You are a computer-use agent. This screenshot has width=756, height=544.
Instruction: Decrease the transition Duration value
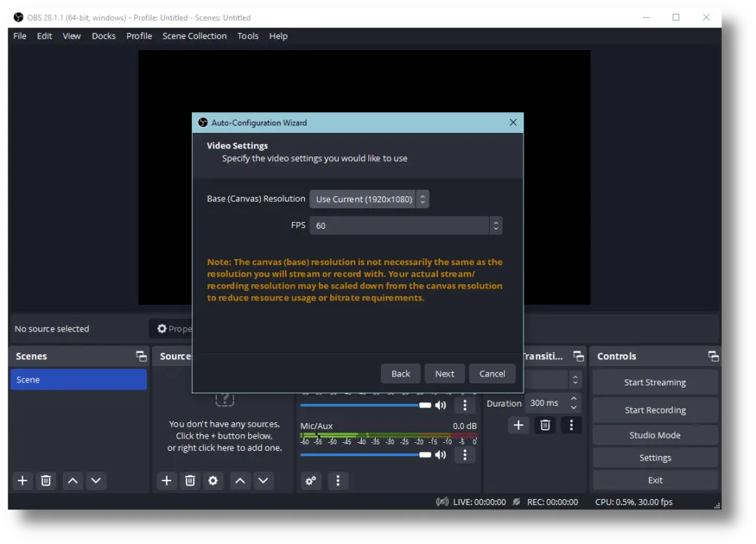click(x=574, y=407)
